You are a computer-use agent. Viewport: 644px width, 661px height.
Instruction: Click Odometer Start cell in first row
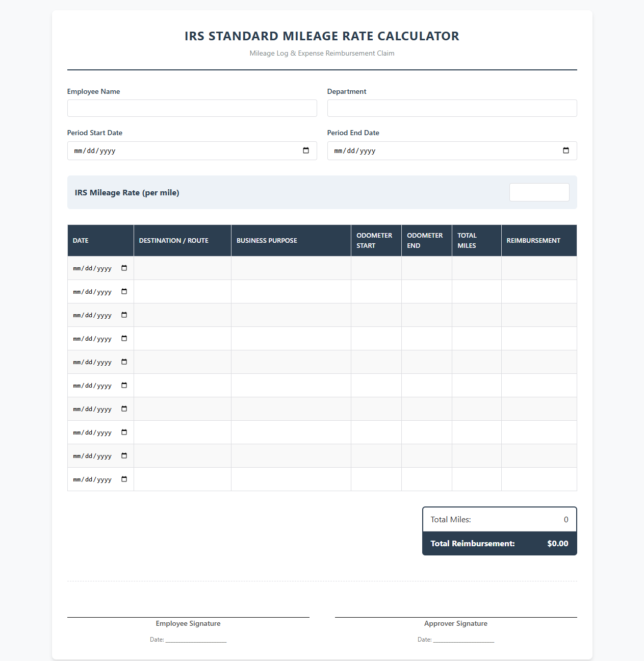tap(376, 268)
